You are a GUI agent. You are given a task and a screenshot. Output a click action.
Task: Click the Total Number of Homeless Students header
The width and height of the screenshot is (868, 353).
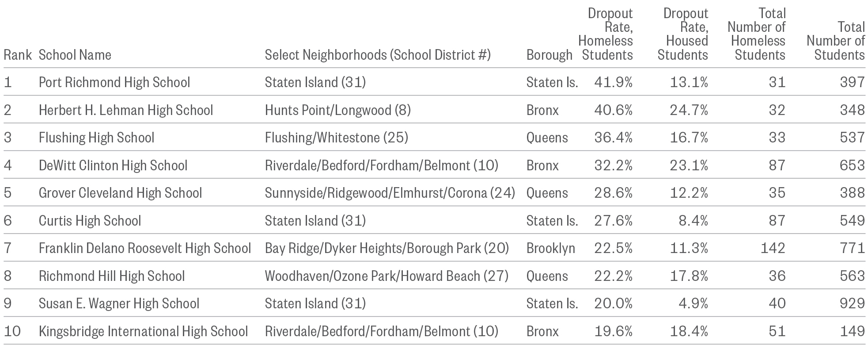pyautogui.click(x=756, y=34)
